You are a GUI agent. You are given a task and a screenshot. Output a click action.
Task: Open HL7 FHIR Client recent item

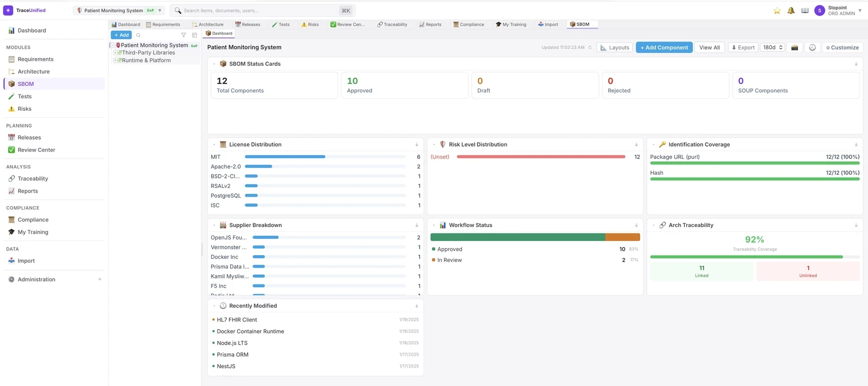[x=315, y=320]
